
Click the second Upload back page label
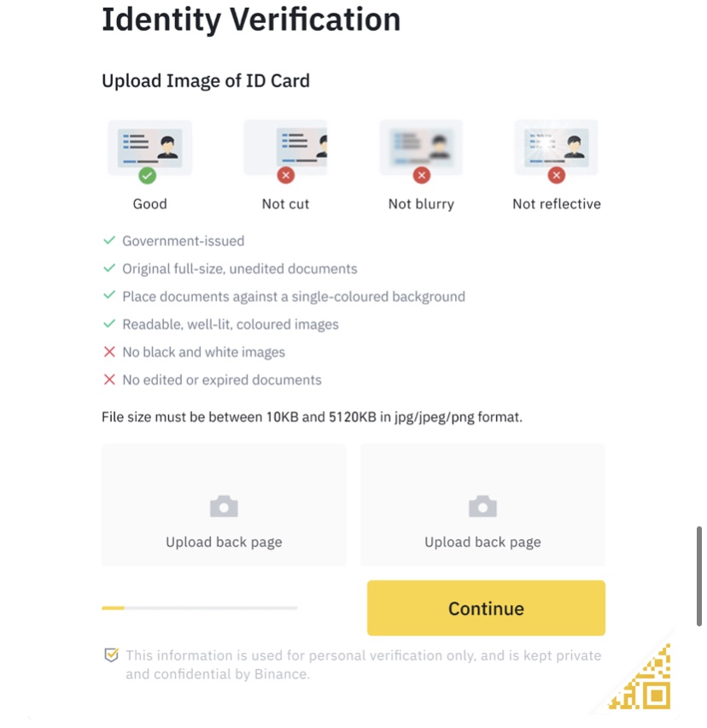pos(482,542)
